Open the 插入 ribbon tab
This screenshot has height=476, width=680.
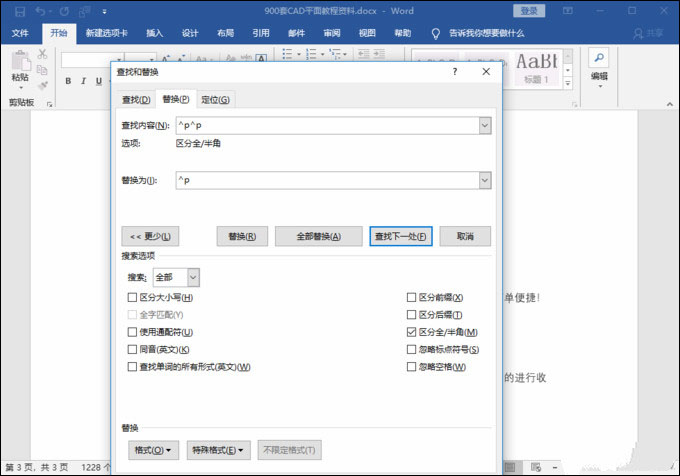pyautogui.click(x=154, y=33)
